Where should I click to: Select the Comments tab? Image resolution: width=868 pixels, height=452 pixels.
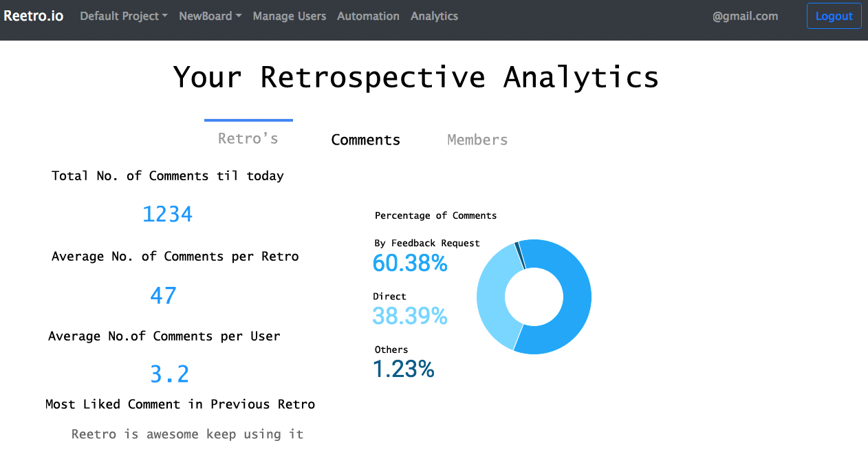[x=365, y=140]
